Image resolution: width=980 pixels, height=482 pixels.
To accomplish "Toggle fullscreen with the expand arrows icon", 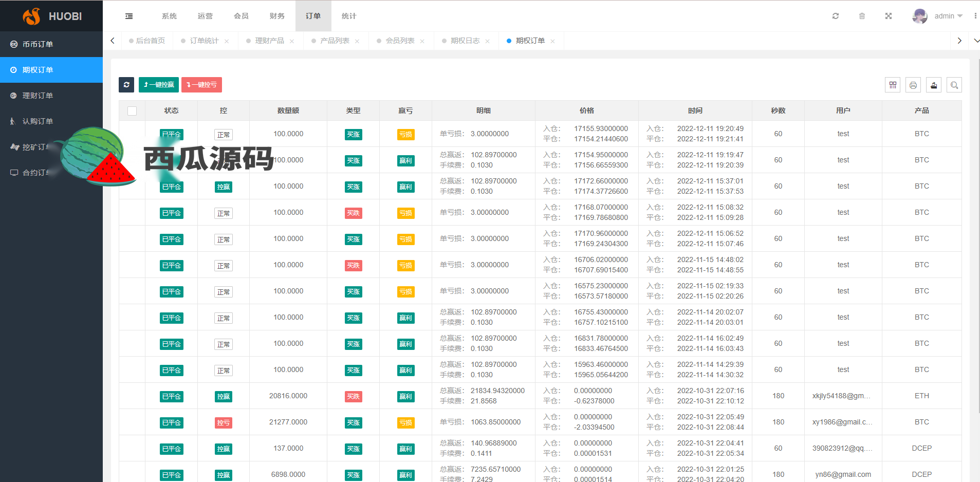I will tap(889, 16).
